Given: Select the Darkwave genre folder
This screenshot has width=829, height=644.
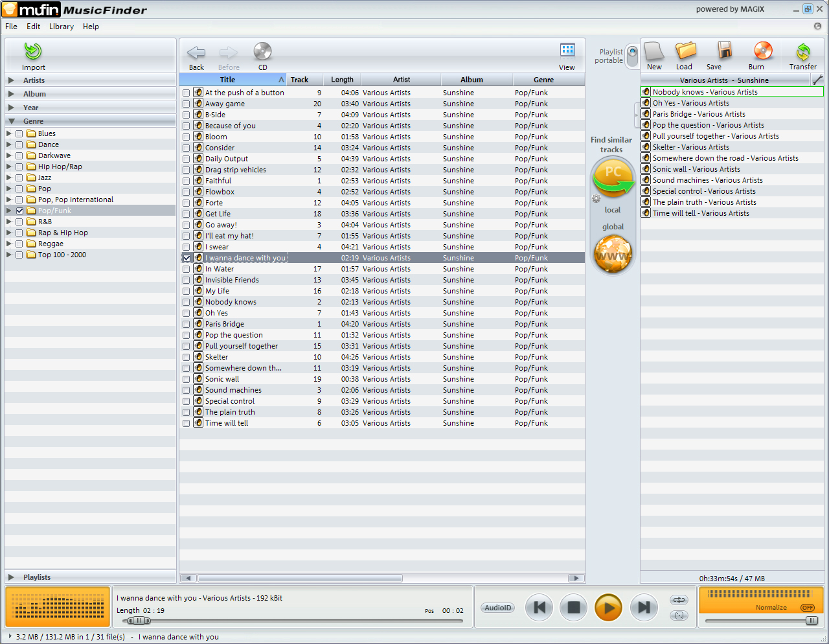Looking at the screenshot, I should (x=54, y=155).
